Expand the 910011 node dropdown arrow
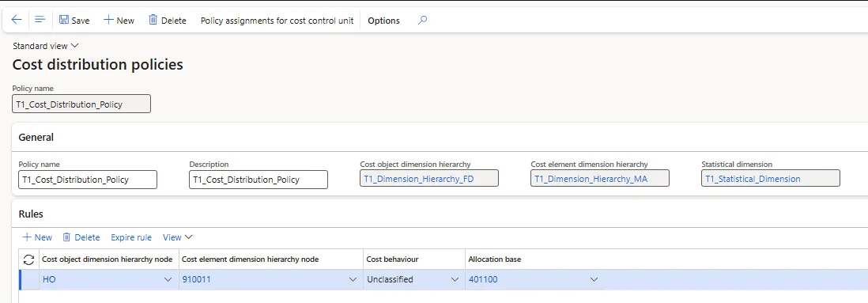 353,280
